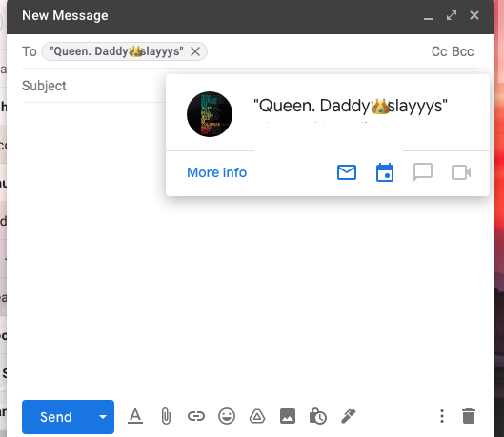Open text formatting options
The width and height of the screenshot is (504, 437).
(x=135, y=416)
